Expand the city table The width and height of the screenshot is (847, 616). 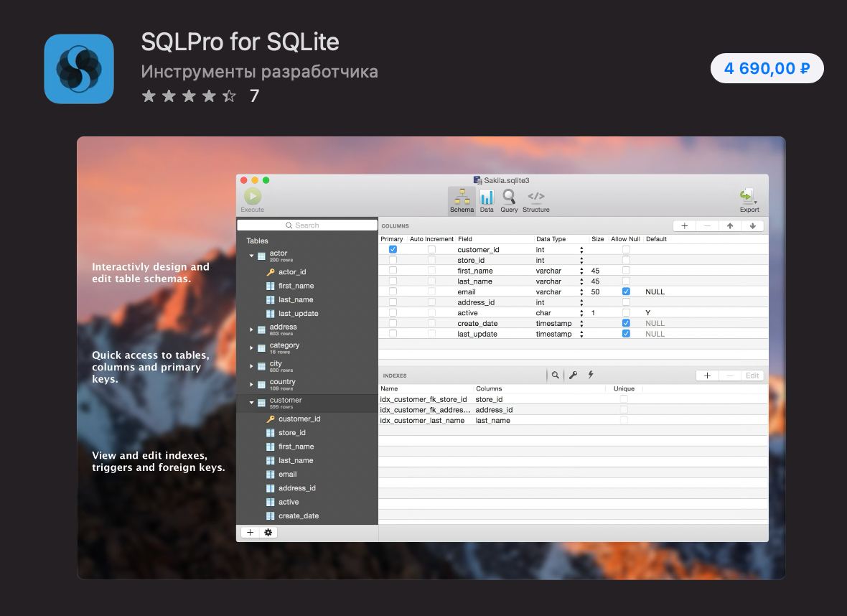click(x=251, y=366)
